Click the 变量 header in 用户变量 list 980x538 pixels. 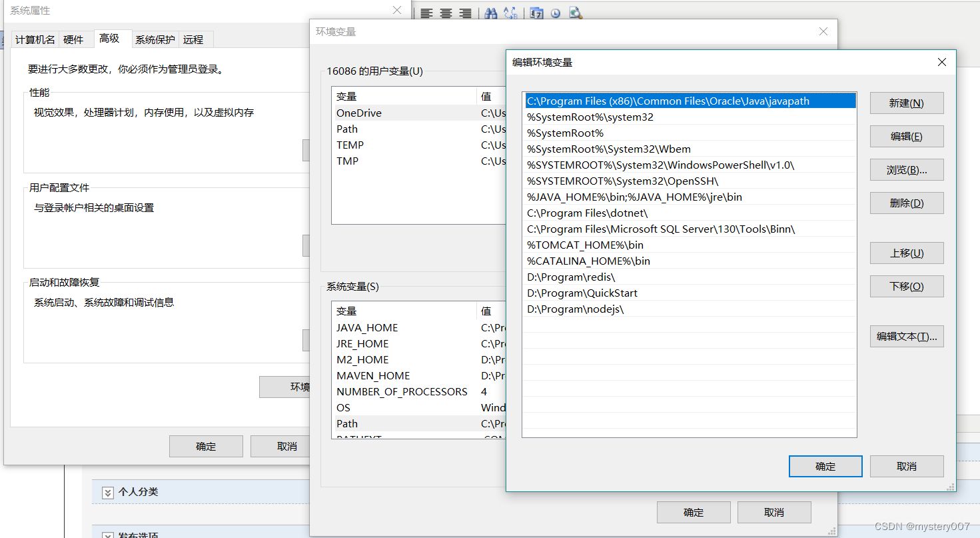pyautogui.click(x=404, y=96)
